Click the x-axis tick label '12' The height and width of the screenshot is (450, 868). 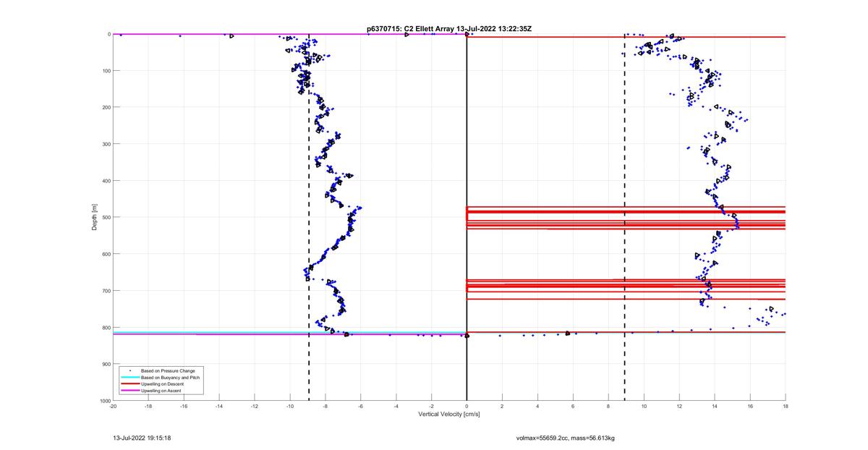point(679,407)
